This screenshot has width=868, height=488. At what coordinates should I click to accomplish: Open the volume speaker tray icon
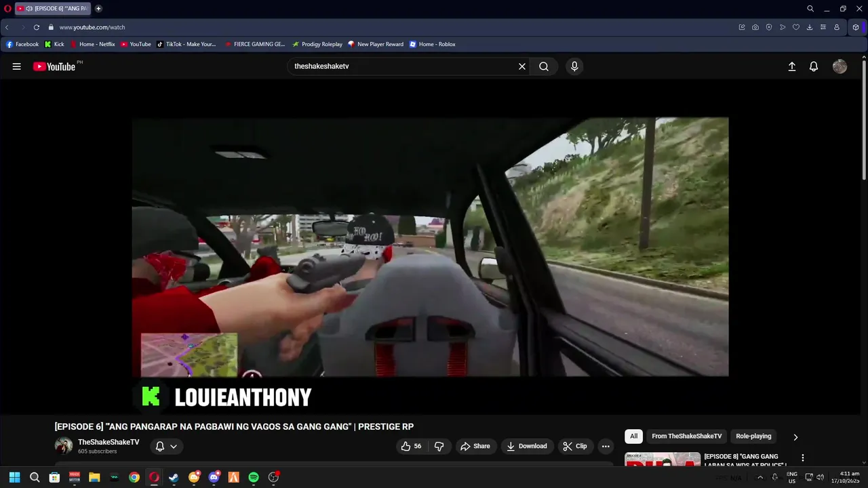[x=821, y=477]
